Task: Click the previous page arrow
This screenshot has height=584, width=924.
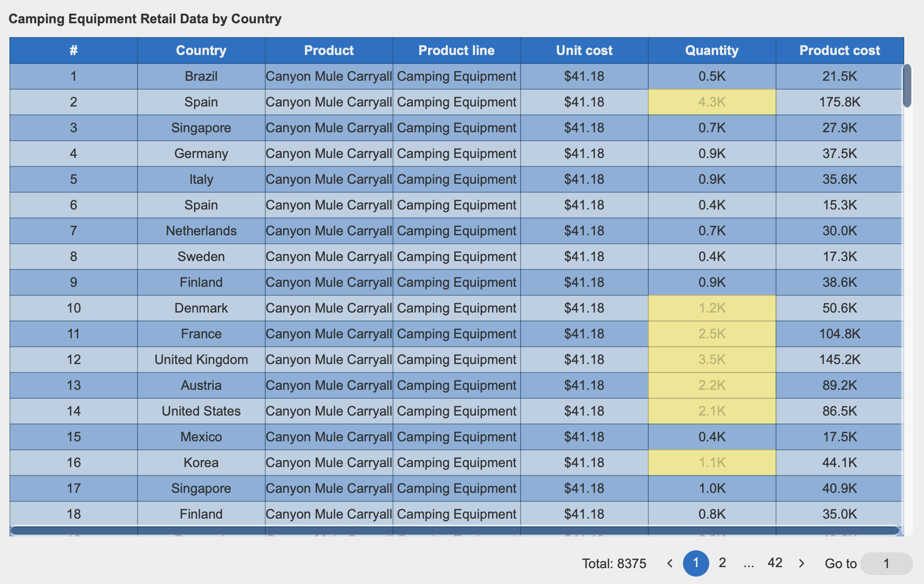Action: click(x=670, y=563)
